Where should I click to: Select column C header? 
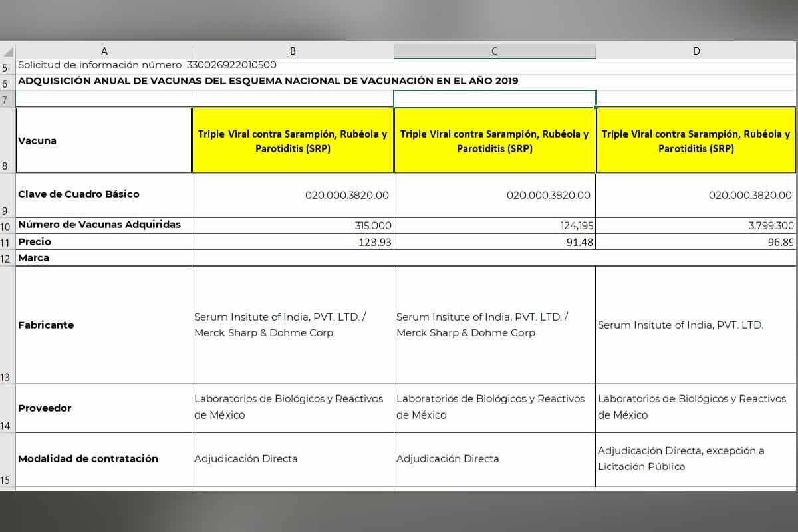[x=494, y=51]
